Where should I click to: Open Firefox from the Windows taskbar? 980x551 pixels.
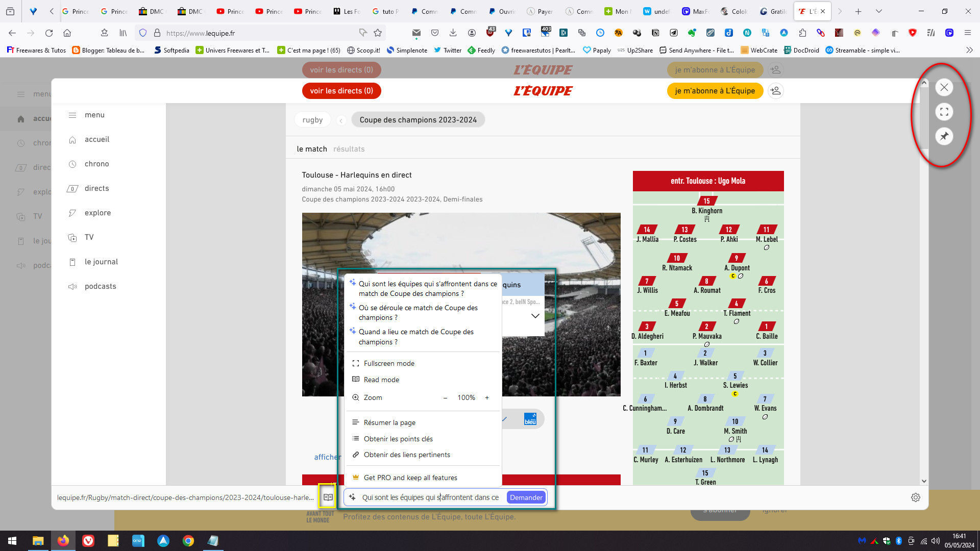[63, 541]
